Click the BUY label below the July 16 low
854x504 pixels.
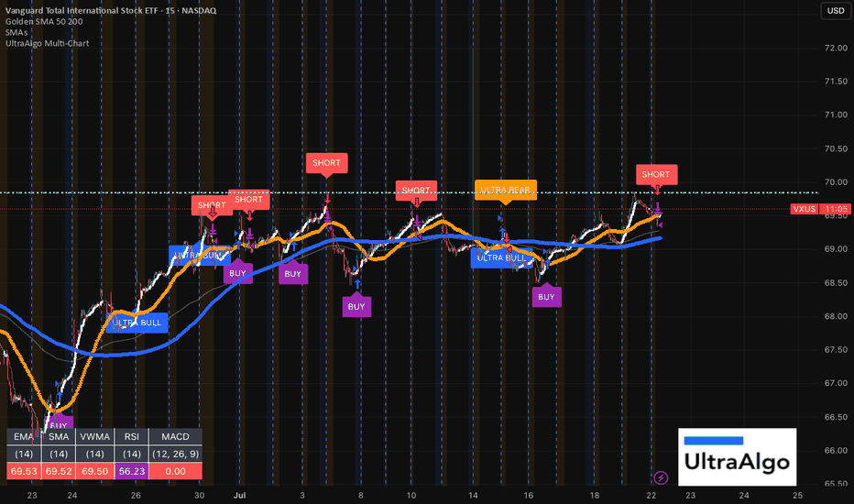(546, 297)
